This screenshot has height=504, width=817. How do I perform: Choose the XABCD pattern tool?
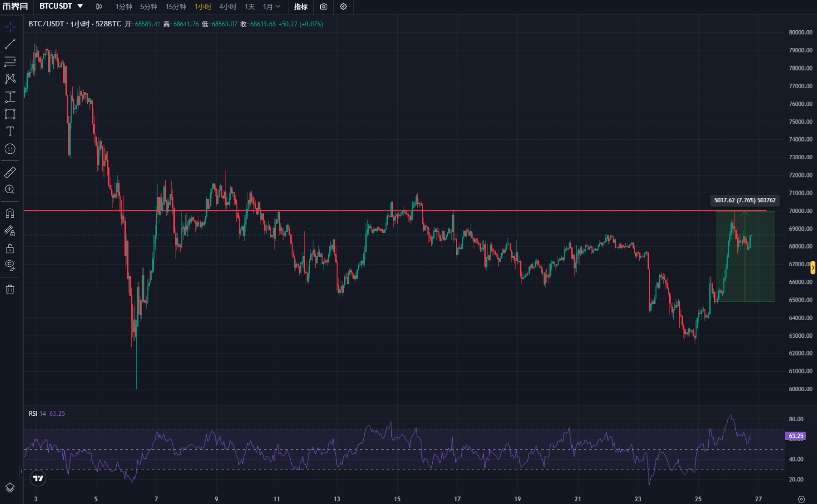tap(10, 79)
